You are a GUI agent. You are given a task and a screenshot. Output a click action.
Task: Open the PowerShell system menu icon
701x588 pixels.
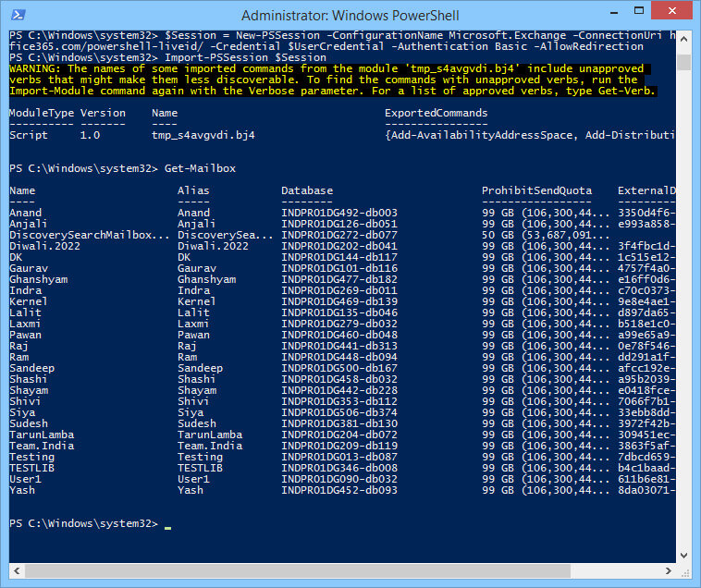18,15
